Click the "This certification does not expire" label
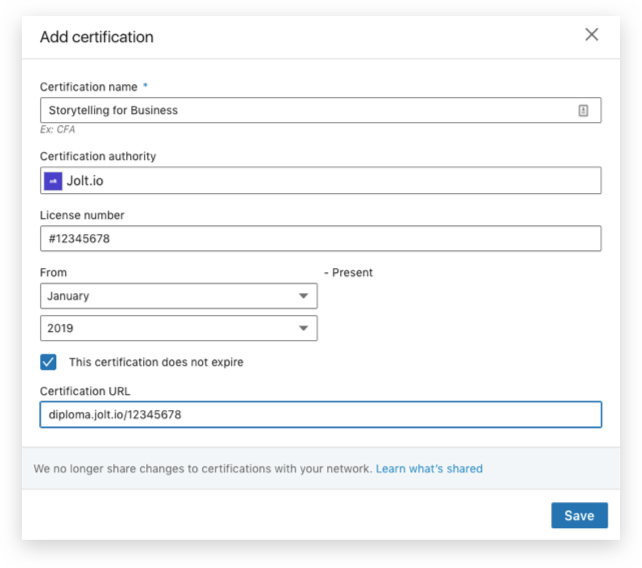Image resolution: width=642 pixels, height=568 pixels. tap(156, 362)
